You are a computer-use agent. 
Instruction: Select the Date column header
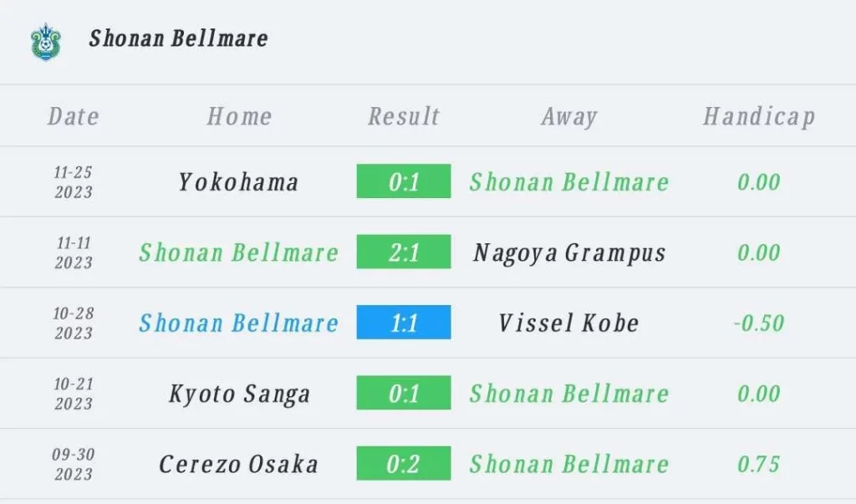pyautogui.click(x=74, y=116)
